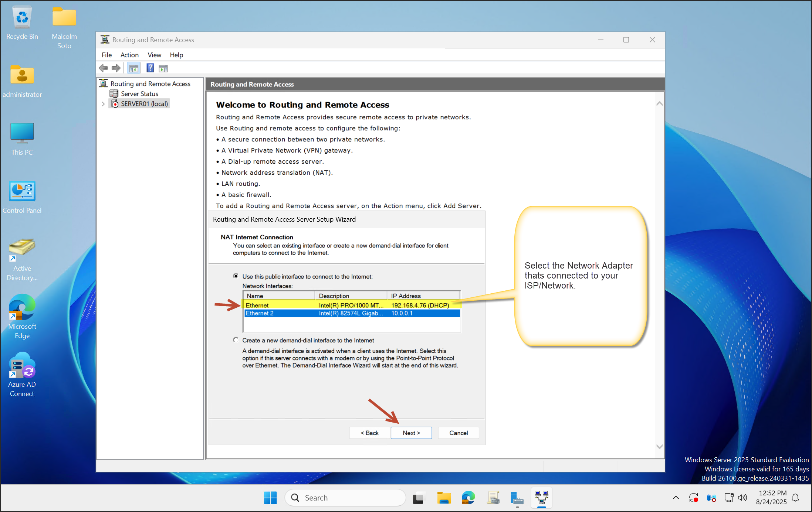Click the Forward arrow toolbar icon
The image size is (812, 512).
116,68
